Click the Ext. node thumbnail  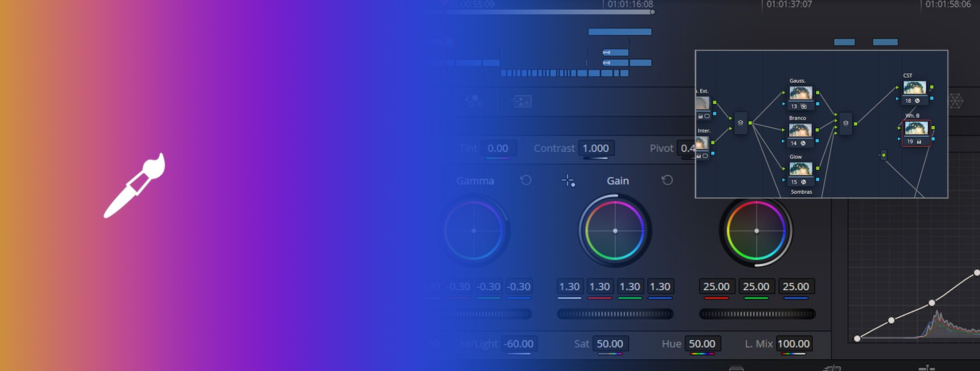tap(702, 103)
